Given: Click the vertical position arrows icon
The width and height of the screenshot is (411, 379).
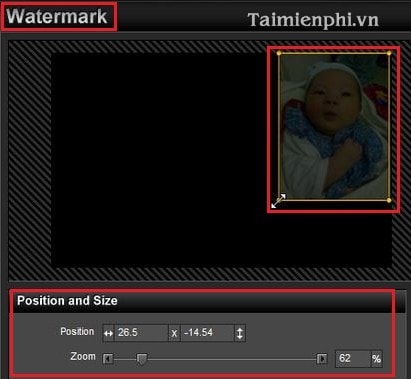Looking at the screenshot, I should [240, 333].
